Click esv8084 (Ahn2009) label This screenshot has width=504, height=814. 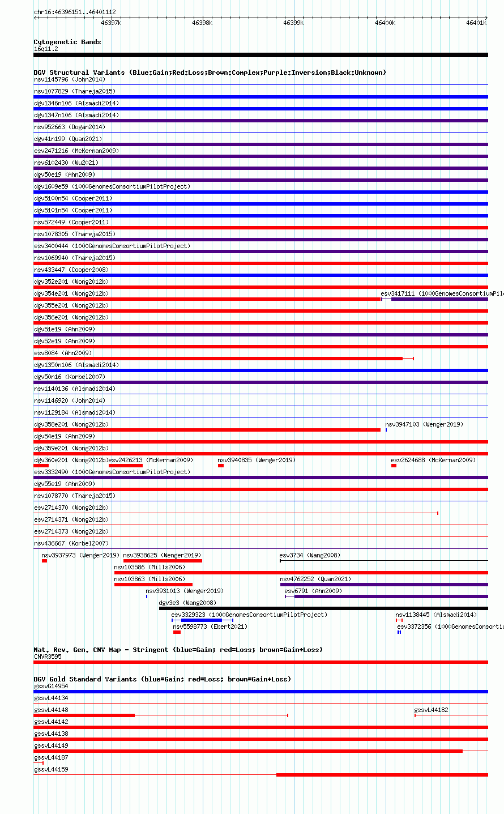[x=63, y=353]
